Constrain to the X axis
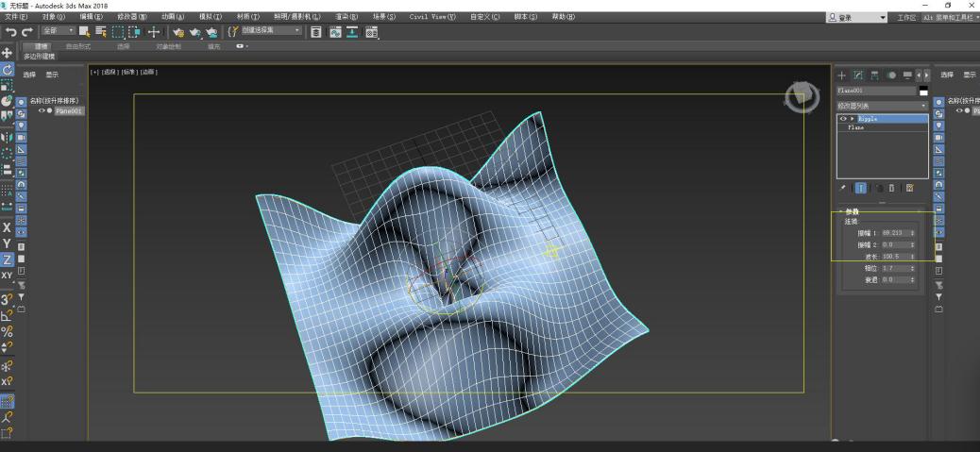This screenshot has width=980, height=452. pyautogui.click(x=7, y=227)
